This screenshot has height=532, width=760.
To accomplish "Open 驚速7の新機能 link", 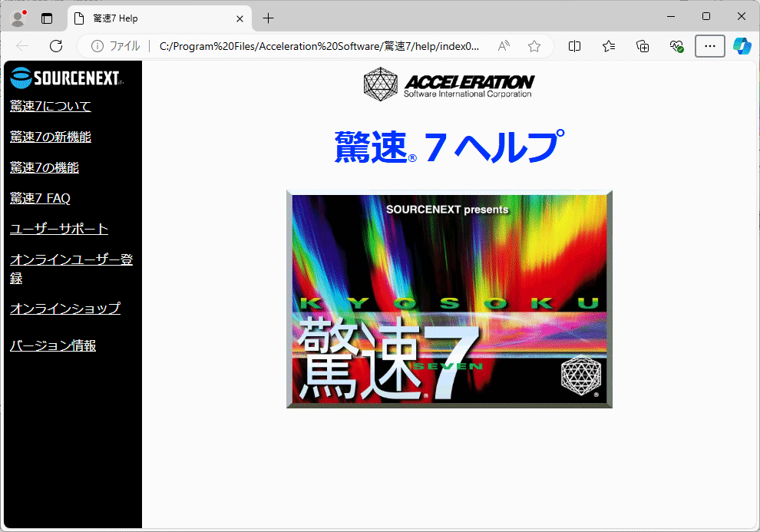I will (51, 137).
